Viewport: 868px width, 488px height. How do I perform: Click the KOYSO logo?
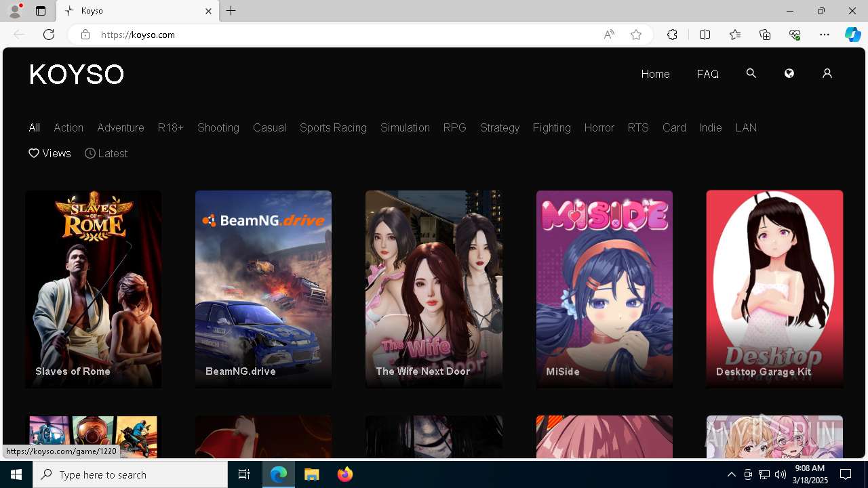coord(77,74)
